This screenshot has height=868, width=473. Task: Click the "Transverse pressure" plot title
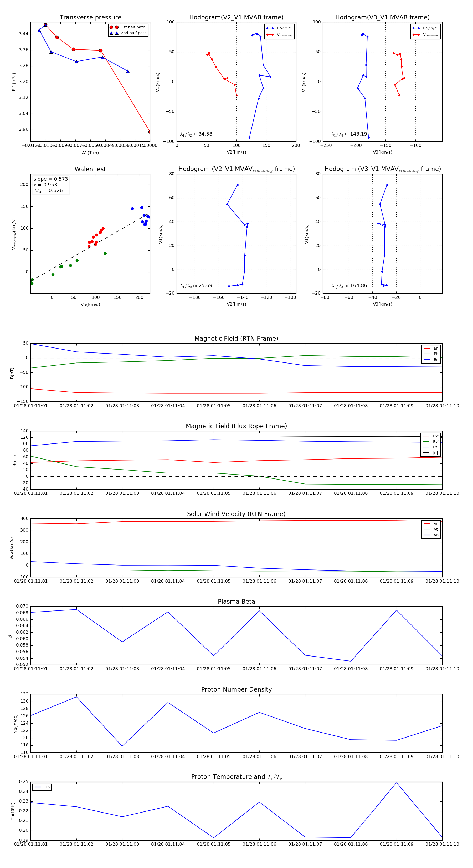90,18
